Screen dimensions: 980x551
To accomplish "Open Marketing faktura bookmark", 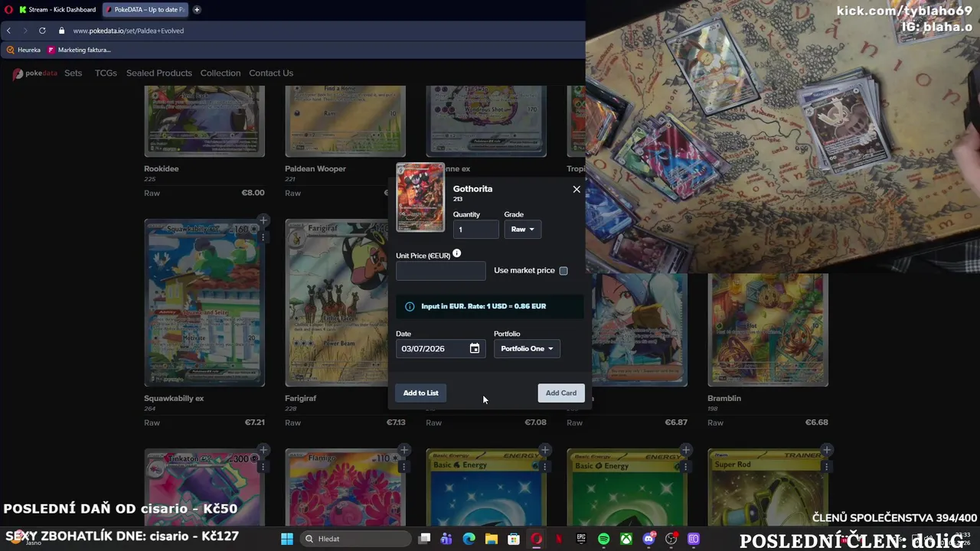I will [80, 50].
